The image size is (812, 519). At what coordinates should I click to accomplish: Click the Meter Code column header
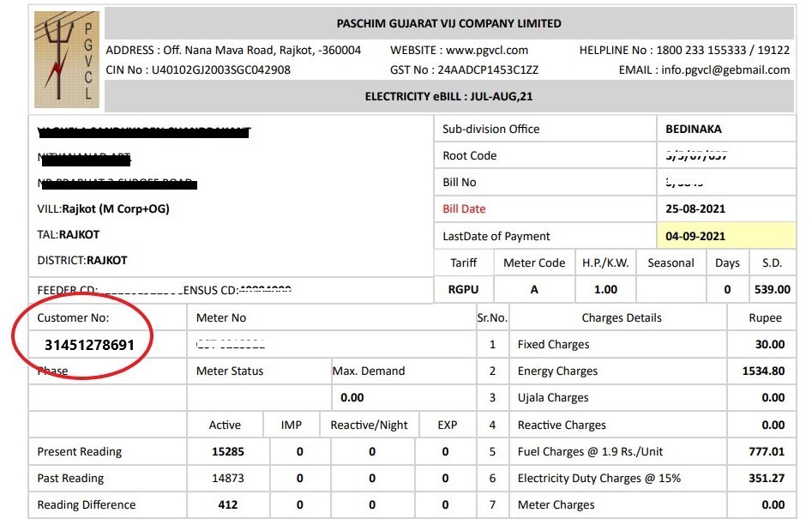pyautogui.click(x=534, y=263)
